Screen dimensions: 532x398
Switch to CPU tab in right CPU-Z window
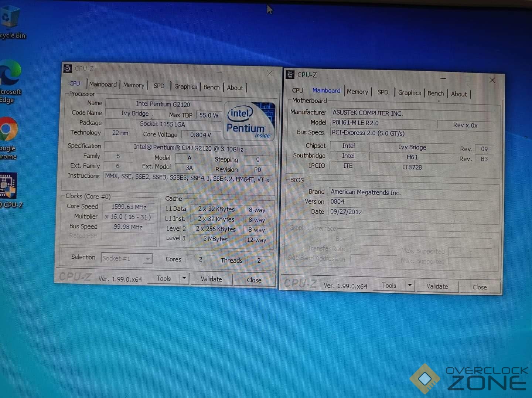[x=297, y=90]
